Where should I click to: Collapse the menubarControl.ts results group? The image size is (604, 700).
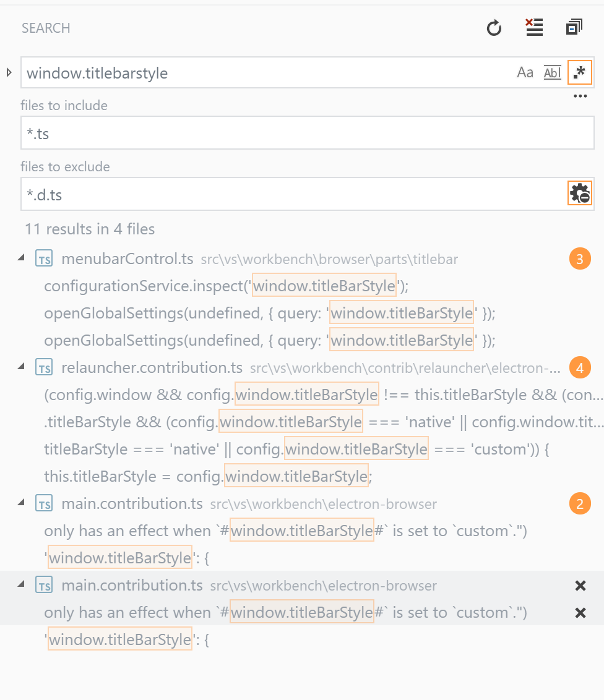coord(20,258)
